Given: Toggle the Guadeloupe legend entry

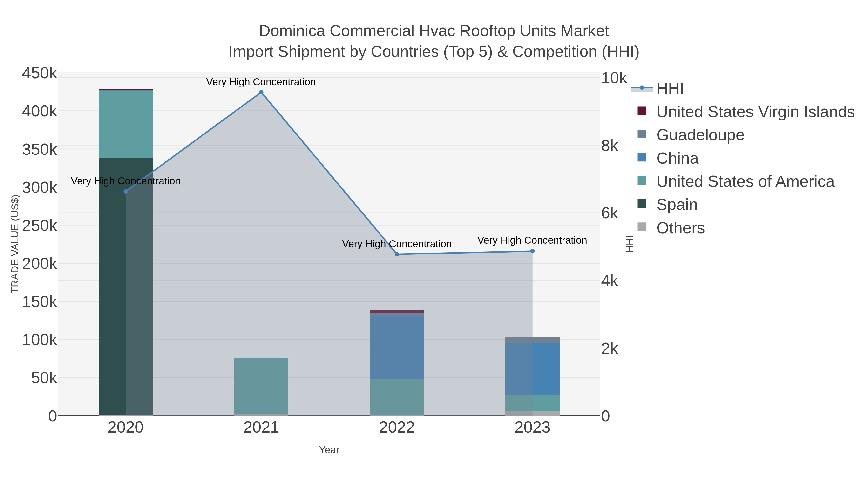Looking at the screenshot, I should pyautogui.click(x=691, y=135).
